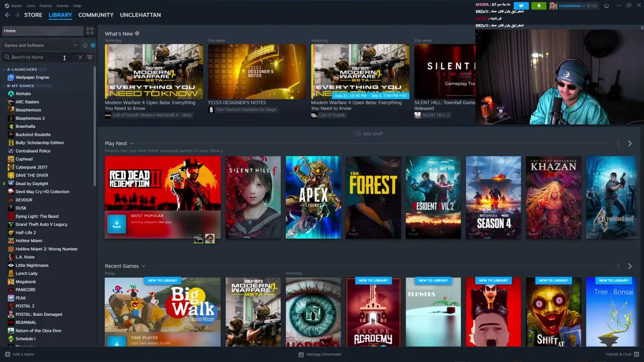Open Resident Evil 2 cover art
This screenshot has height=362, width=644.
coord(433,198)
